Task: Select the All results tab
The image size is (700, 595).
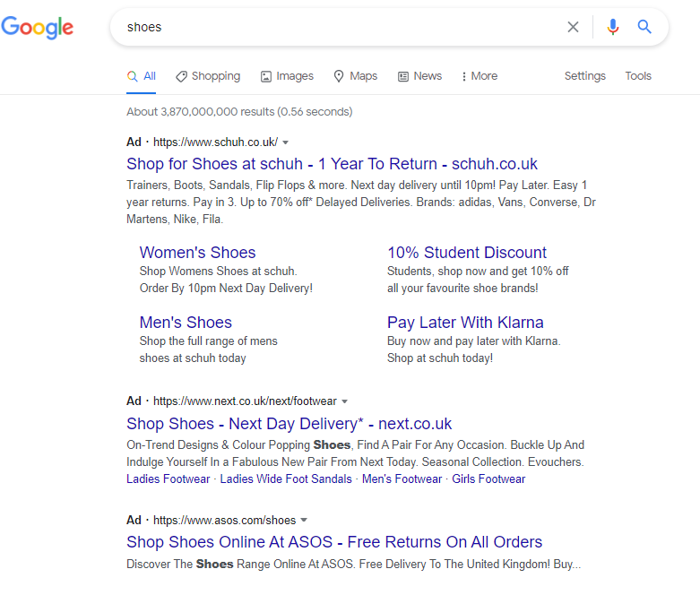Action: click(141, 76)
